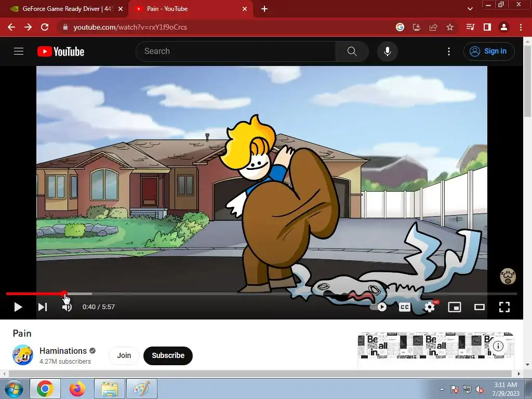Play the video with the play button
Image resolution: width=532 pixels, height=399 pixels.
click(x=18, y=307)
